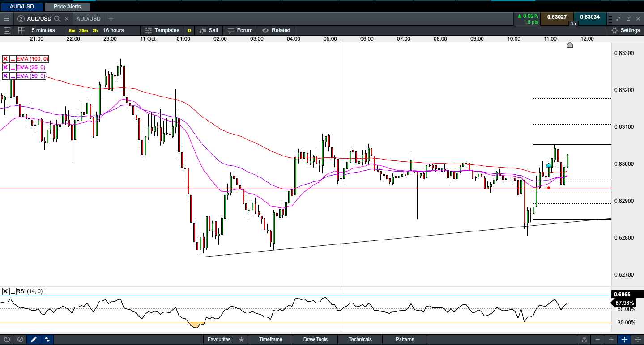Viewport: 644px width, 345px height.
Task: Click the search icon next to AUD/USD
Action: 57,19
